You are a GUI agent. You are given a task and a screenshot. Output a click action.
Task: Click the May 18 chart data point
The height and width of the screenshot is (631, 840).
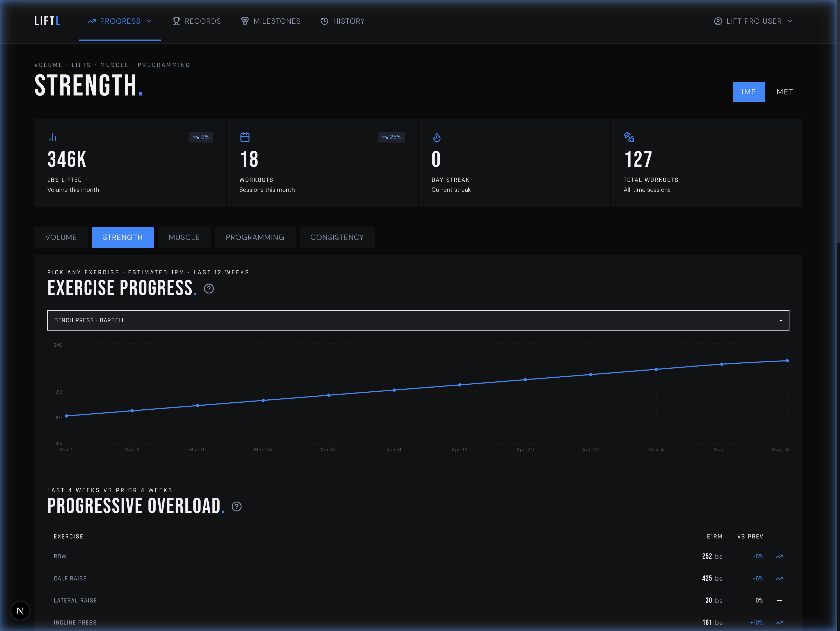(x=787, y=360)
